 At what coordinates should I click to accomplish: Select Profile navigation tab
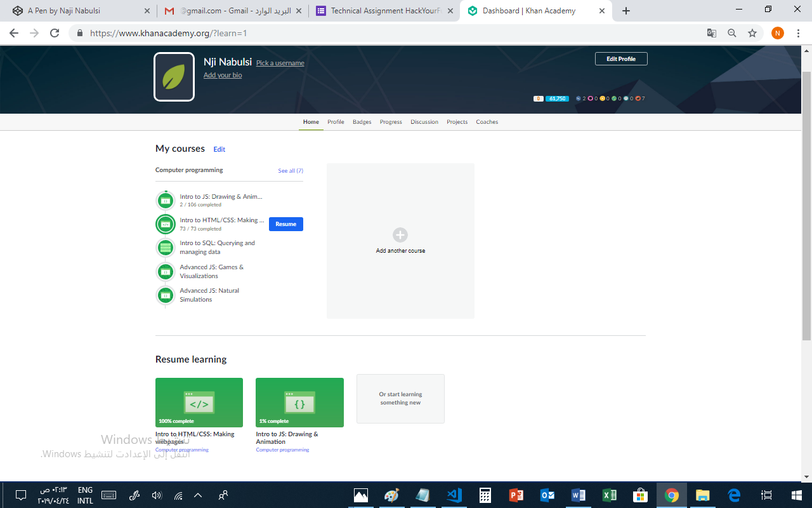[336, 122]
